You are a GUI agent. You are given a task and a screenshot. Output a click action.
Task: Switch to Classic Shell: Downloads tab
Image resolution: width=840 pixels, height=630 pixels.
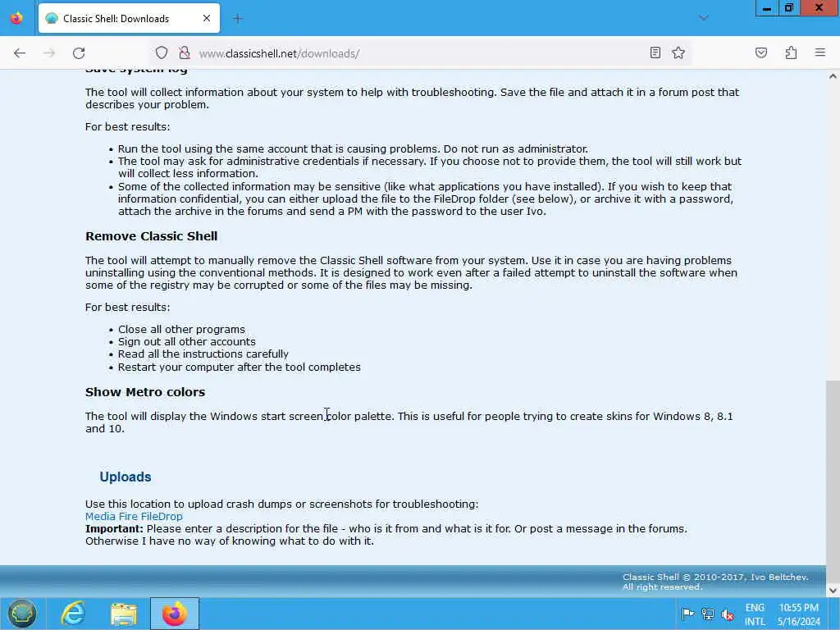[x=129, y=18]
